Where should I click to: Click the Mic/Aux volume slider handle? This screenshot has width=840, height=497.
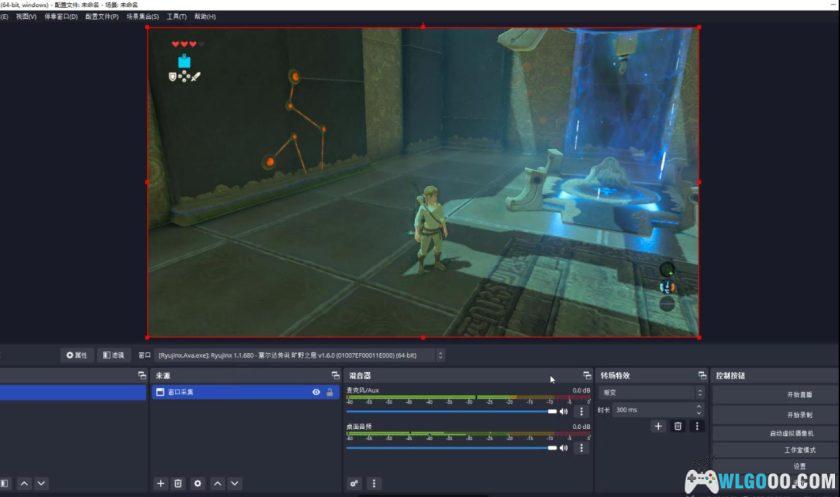click(x=552, y=411)
